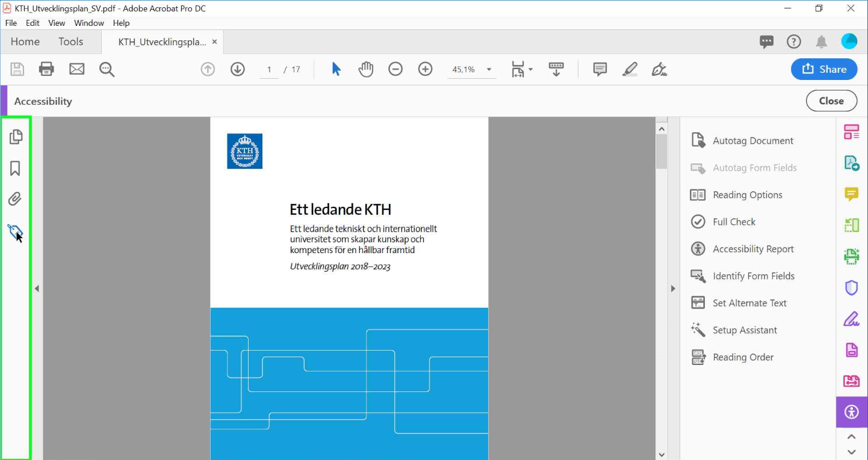Image resolution: width=868 pixels, height=460 pixels.
Task: Open the Help question mark icon
Action: tap(794, 41)
